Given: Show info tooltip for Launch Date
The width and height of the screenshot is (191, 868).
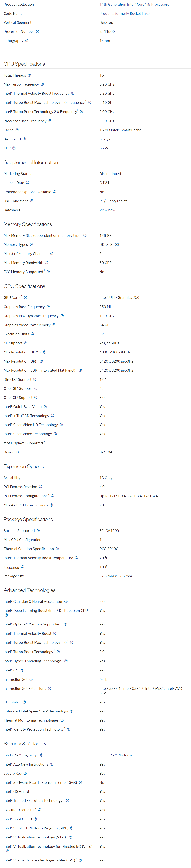Looking at the screenshot, I should (x=28, y=183).
